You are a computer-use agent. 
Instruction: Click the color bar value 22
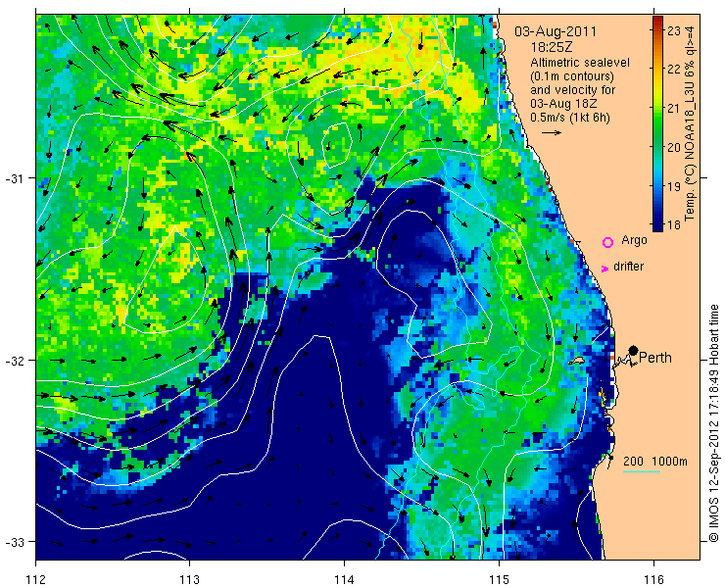[x=675, y=70]
